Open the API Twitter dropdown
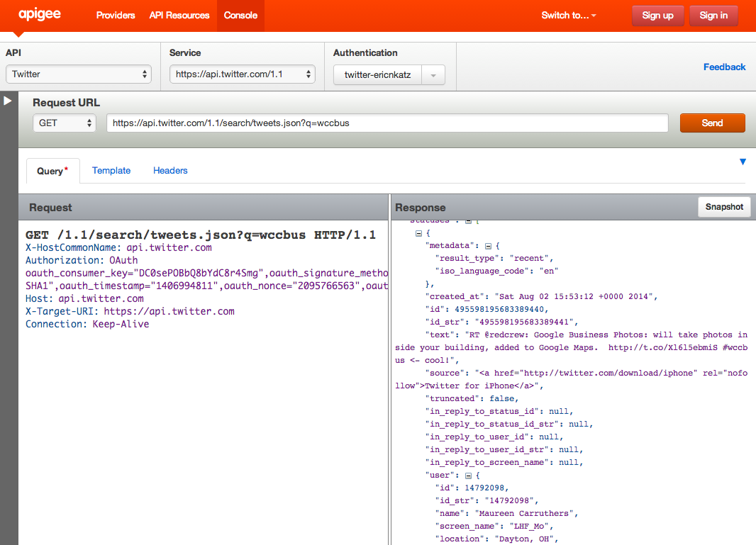 pyautogui.click(x=79, y=74)
